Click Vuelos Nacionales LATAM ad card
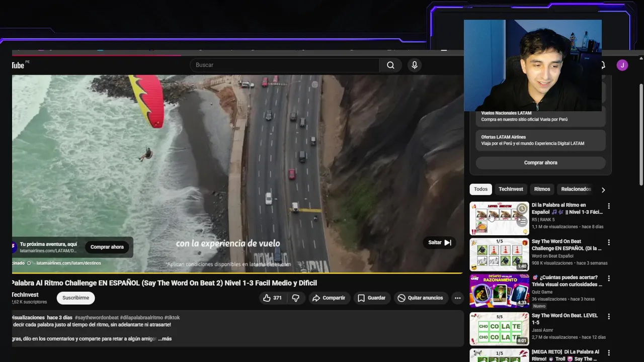This screenshot has width=644, height=362. tap(540, 116)
